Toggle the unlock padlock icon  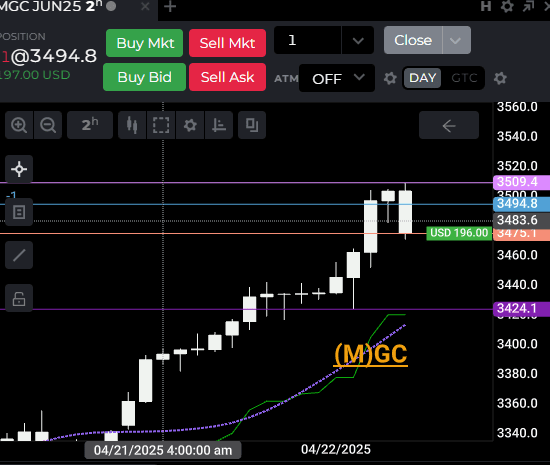[x=19, y=298]
